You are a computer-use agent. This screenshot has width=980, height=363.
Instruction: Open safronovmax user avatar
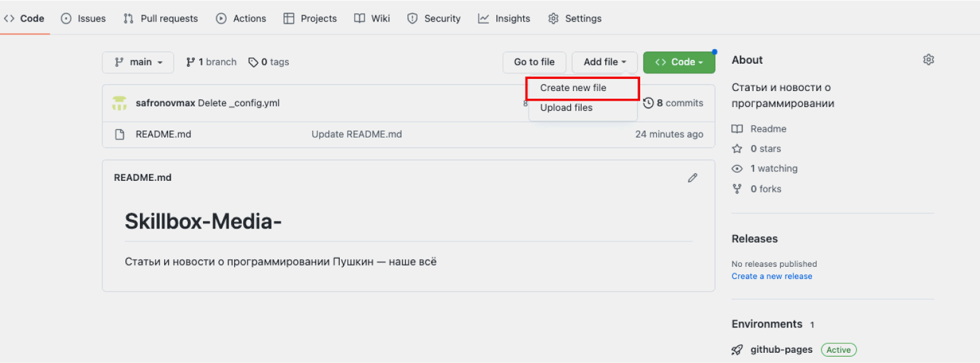[120, 103]
